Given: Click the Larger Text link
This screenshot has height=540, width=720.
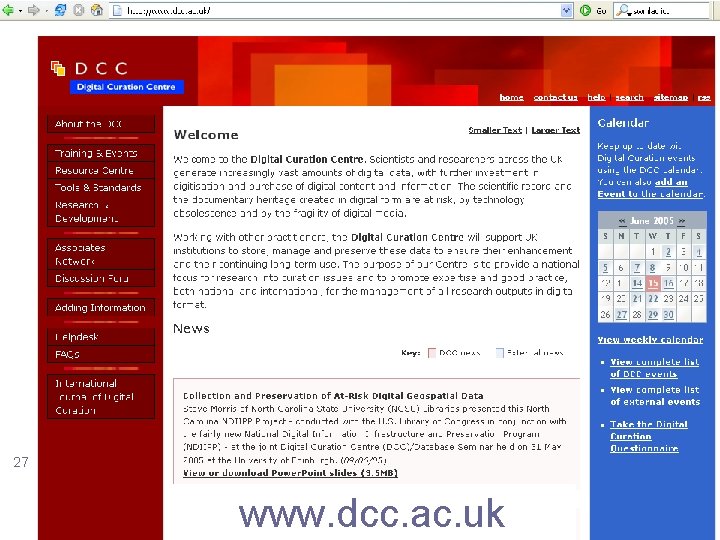Looking at the screenshot, I should pos(556,130).
